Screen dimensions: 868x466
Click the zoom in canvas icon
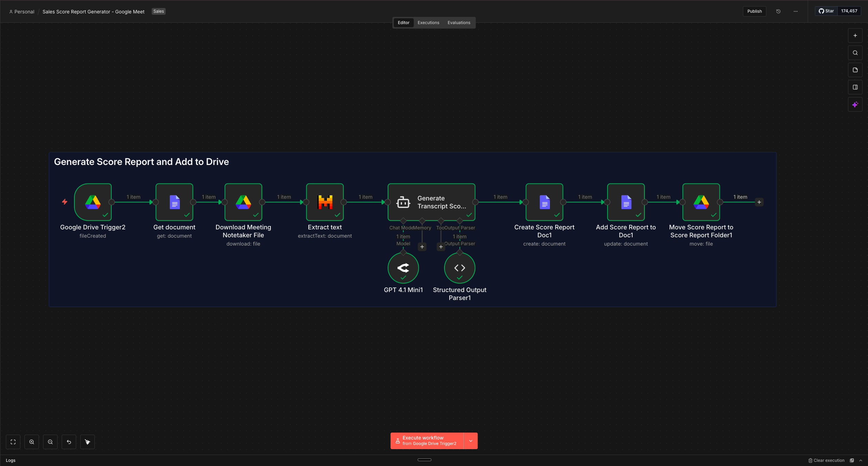coord(32,442)
